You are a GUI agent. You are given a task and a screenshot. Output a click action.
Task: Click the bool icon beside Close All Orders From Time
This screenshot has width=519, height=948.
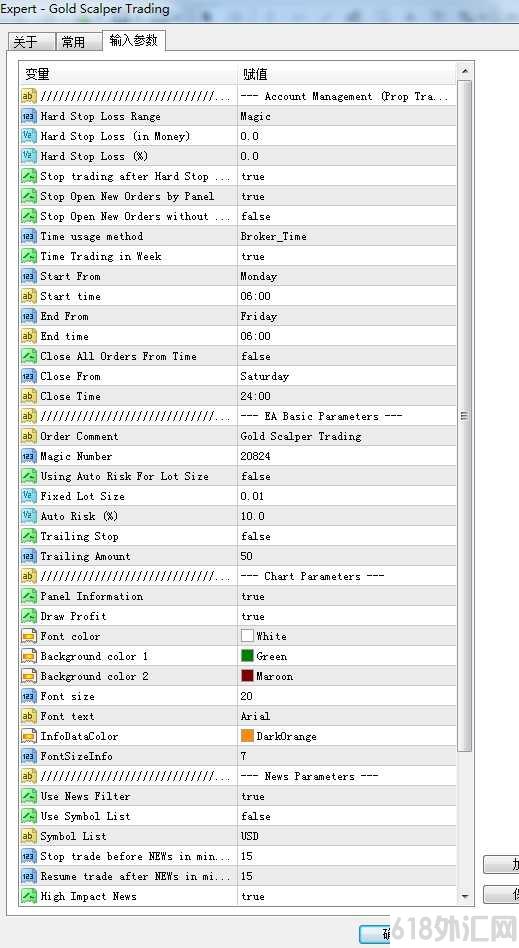click(28, 356)
